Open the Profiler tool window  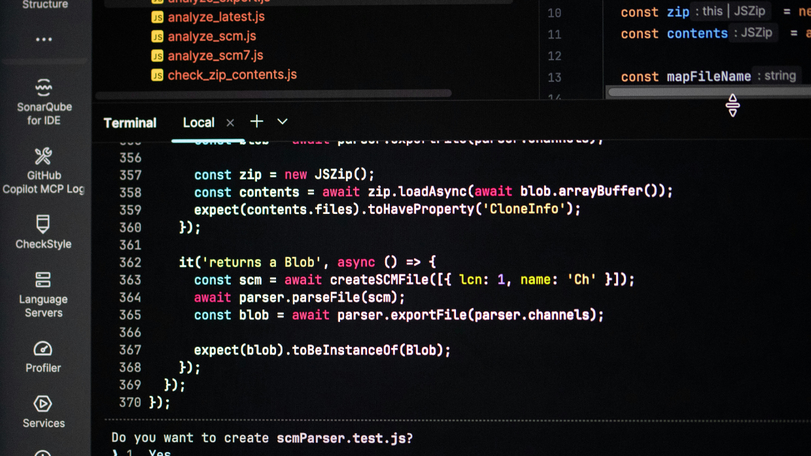[43, 357]
